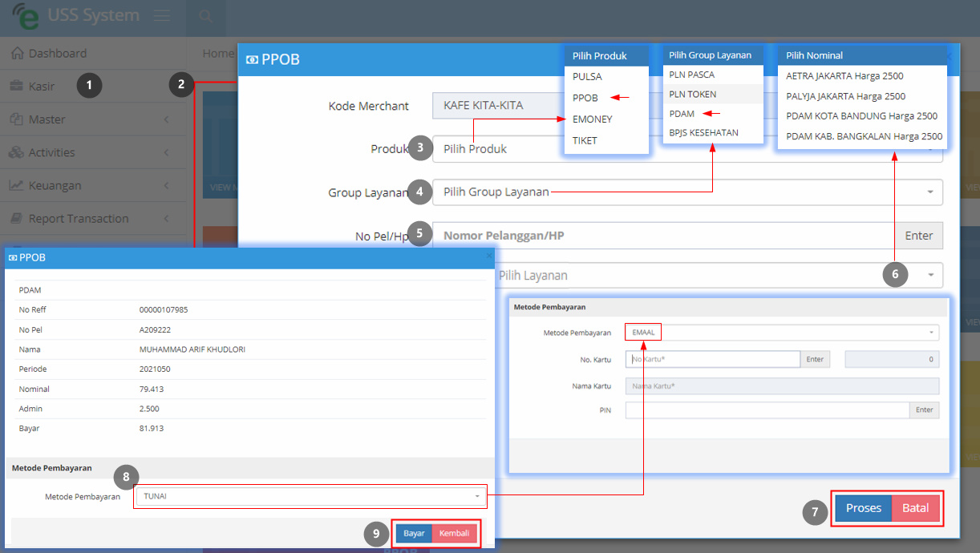Expand the Pilih Layanan dropdown arrow
This screenshot has width=980, height=553.
(931, 276)
